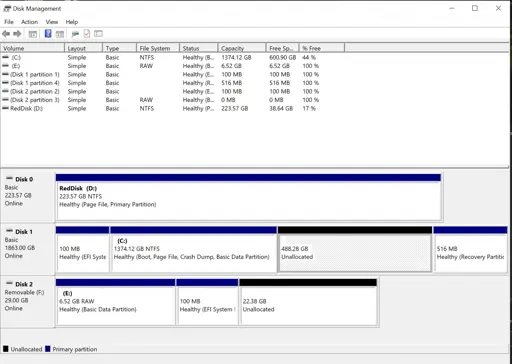
Task: Select the (C:) 1374.12 GB NTFS partition
Action: (193, 253)
